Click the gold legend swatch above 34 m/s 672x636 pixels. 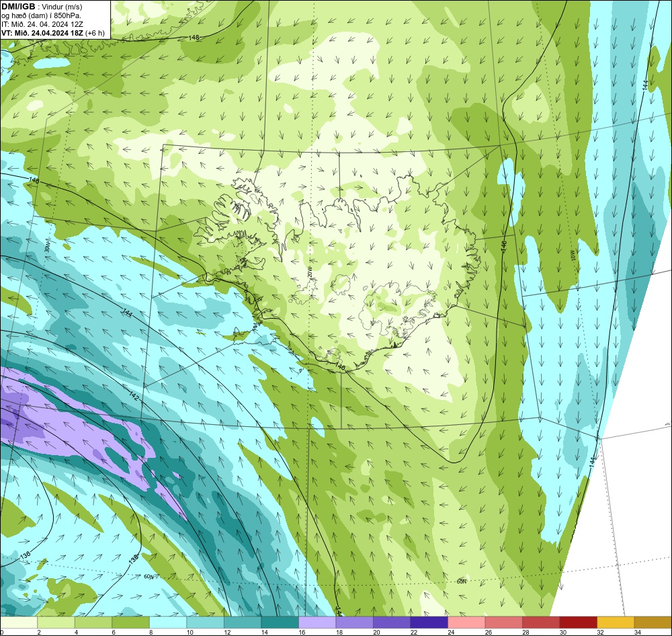click(x=653, y=623)
